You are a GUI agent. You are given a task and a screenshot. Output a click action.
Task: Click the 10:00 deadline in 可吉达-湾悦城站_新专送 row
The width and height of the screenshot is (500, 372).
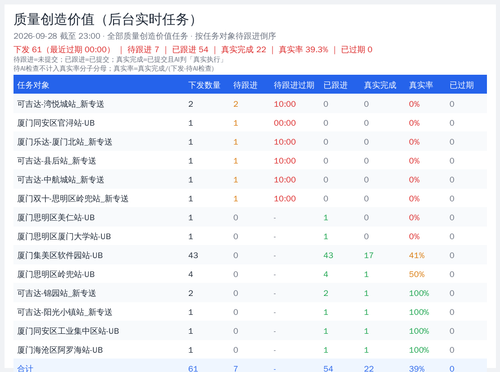(x=285, y=104)
